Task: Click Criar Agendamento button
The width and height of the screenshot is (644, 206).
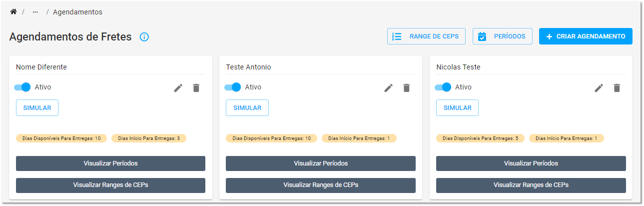Action: [586, 36]
